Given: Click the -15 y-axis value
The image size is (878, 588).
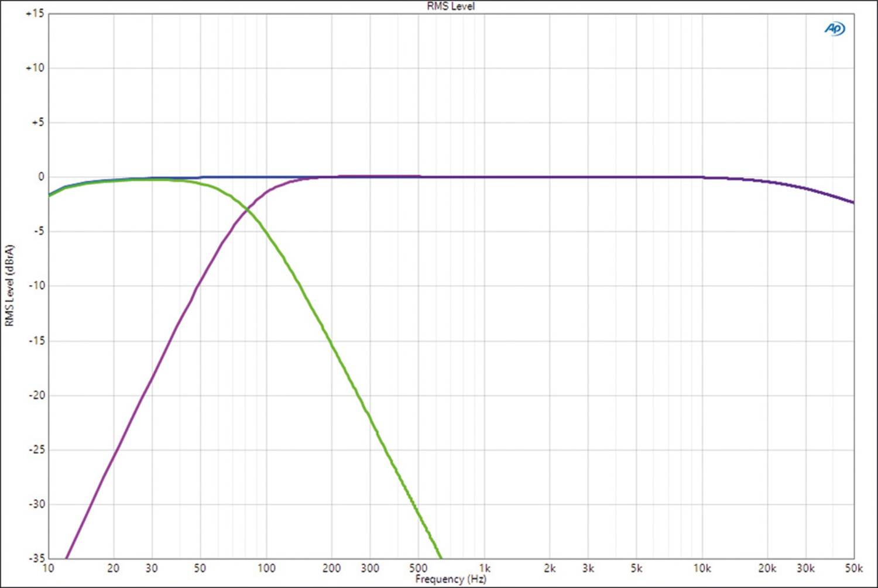Looking at the screenshot, I should (x=36, y=341).
